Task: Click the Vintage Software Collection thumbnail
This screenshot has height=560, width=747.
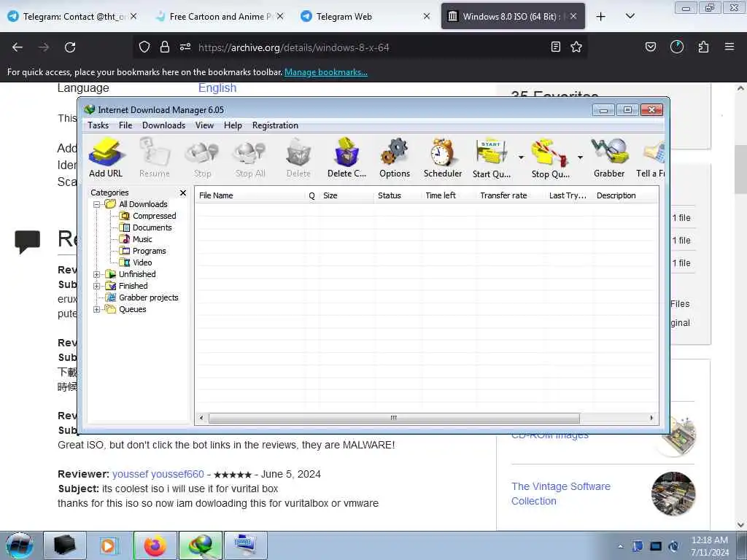Action: (673, 494)
